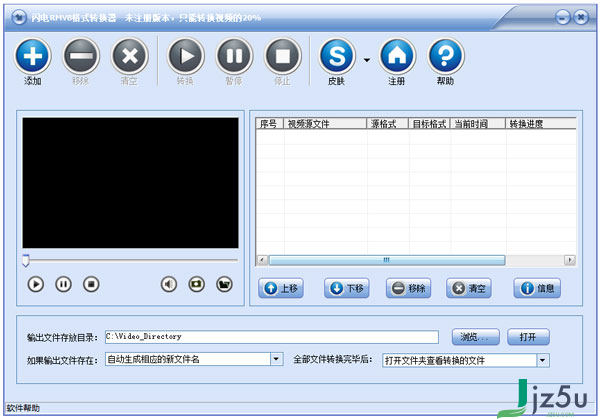The image size is (600, 419).
Task: Click the 当前时间 column header
Action: (478, 124)
